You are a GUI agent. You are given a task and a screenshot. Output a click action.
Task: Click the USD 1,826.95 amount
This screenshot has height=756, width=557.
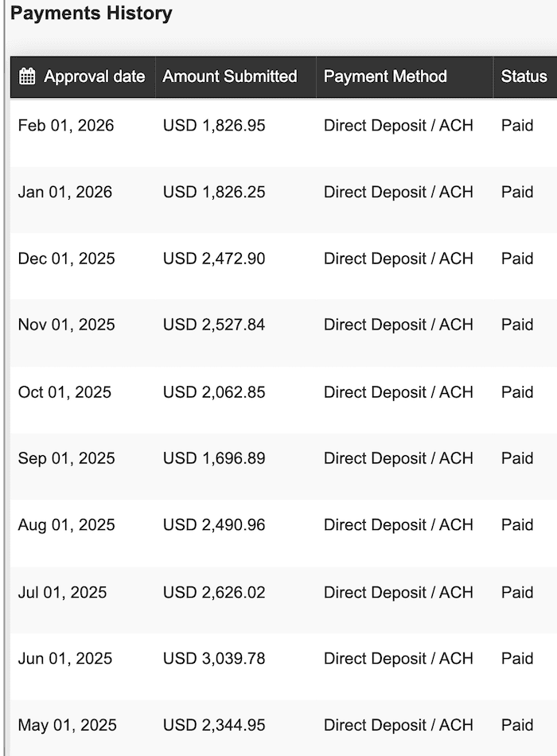click(212, 125)
